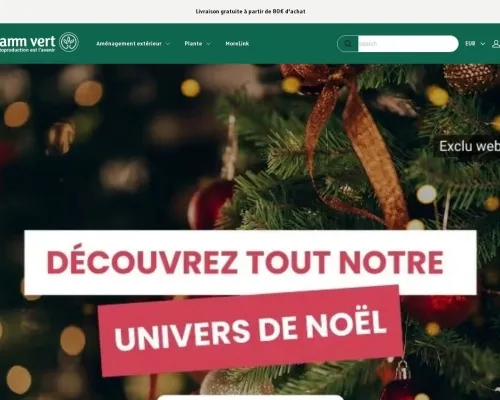The height and width of the screenshot is (400, 500).
Task: Click the free delivery announcement bar text
Action: click(x=250, y=11)
